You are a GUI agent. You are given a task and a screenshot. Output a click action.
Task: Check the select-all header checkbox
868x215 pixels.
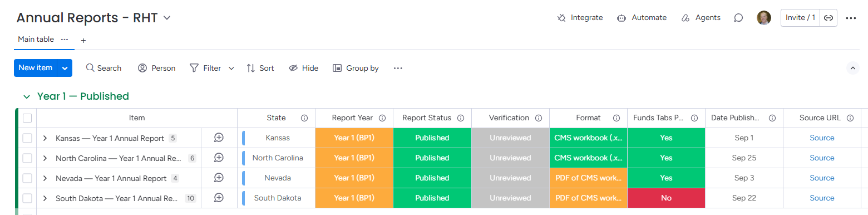tap(27, 118)
